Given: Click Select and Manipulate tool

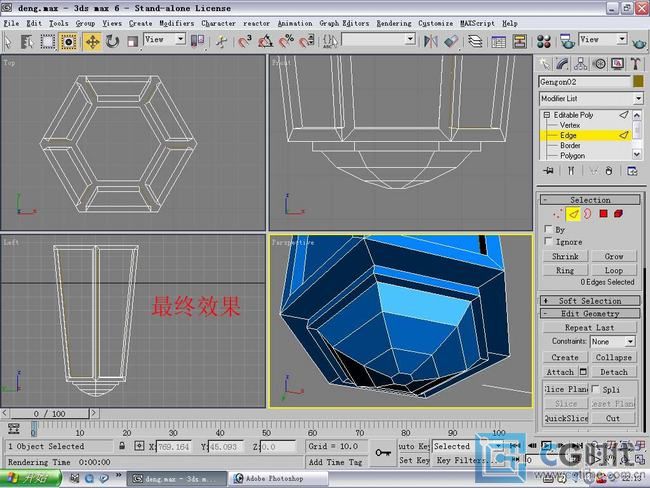Looking at the screenshot, I should (221, 42).
